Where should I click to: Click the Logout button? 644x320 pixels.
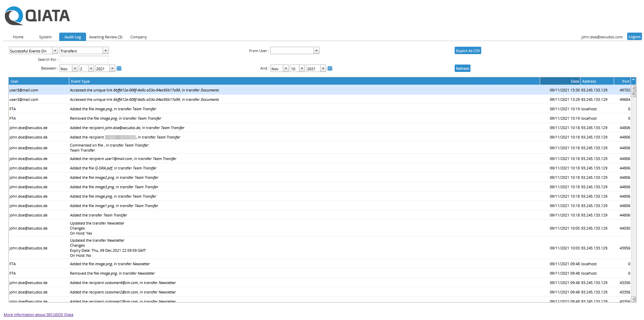point(634,36)
